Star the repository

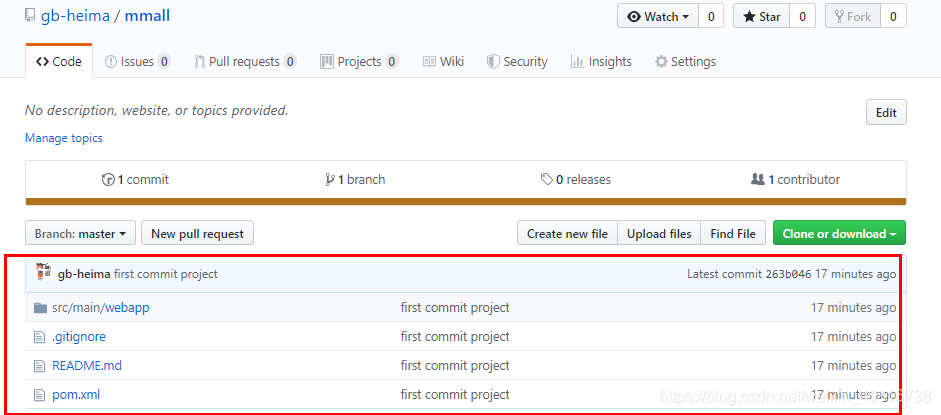coord(762,17)
